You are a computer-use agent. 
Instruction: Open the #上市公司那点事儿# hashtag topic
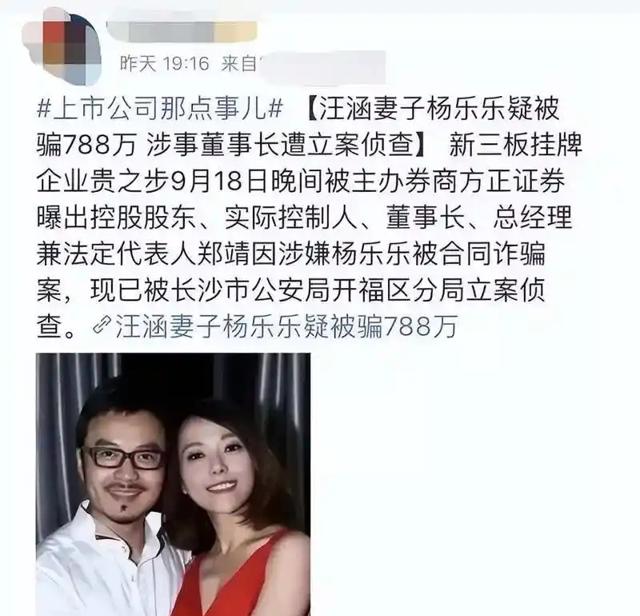[x=160, y=109]
